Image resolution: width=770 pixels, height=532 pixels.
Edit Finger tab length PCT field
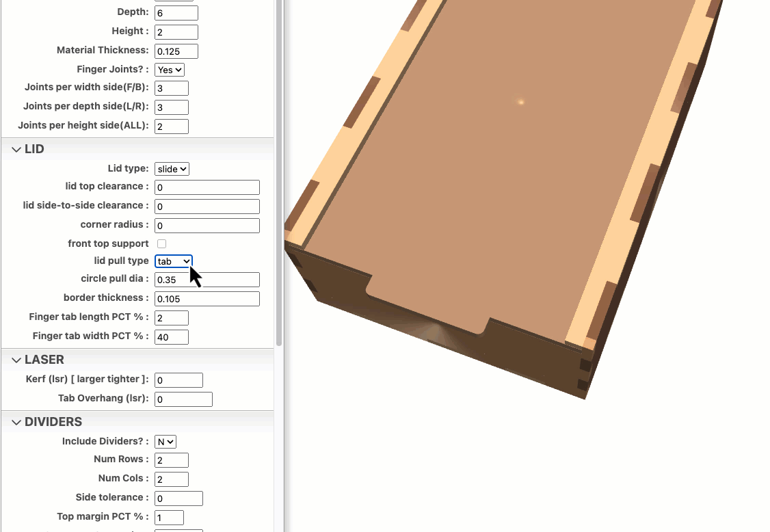click(x=172, y=319)
